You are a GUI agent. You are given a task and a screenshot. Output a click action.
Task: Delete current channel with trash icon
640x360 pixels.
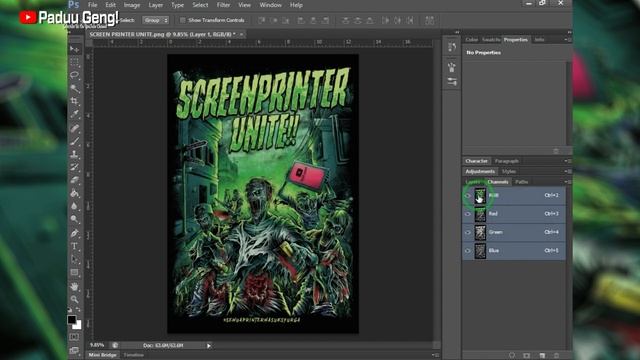click(556, 356)
